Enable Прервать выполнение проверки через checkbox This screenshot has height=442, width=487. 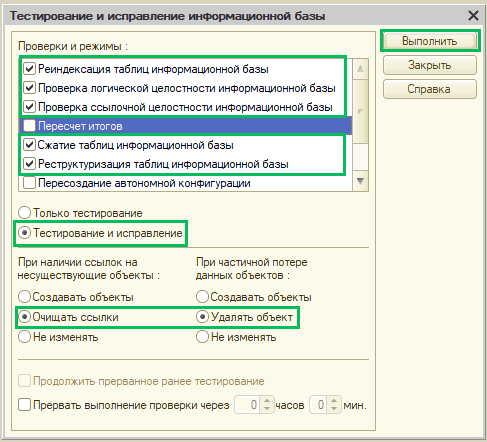click(x=24, y=405)
